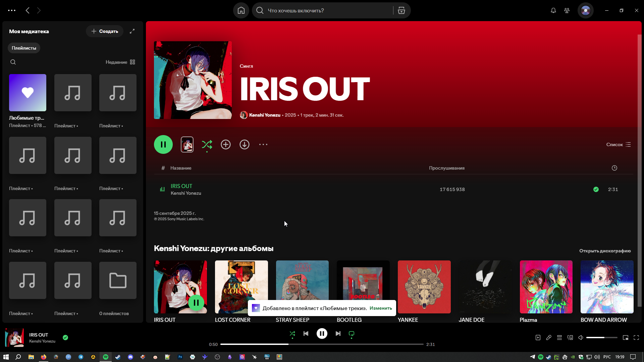Select the Плейлисты filter chip
The height and width of the screenshot is (362, 644).
click(x=24, y=48)
